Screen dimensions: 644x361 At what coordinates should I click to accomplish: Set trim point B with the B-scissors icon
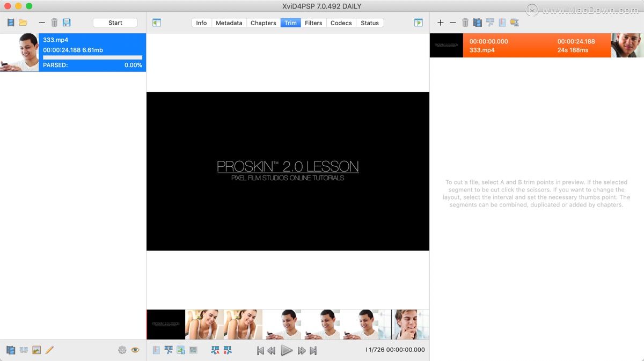point(228,350)
